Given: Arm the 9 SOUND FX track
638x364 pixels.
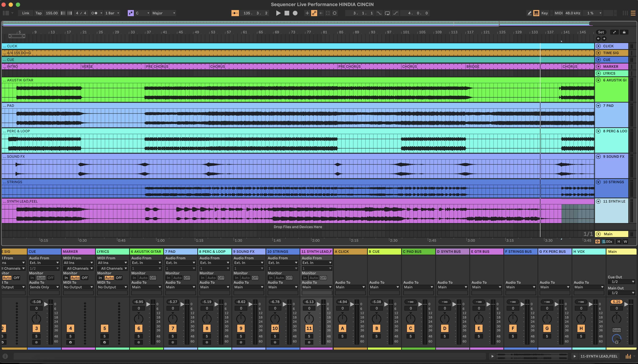Looking at the screenshot, I should click(241, 342).
